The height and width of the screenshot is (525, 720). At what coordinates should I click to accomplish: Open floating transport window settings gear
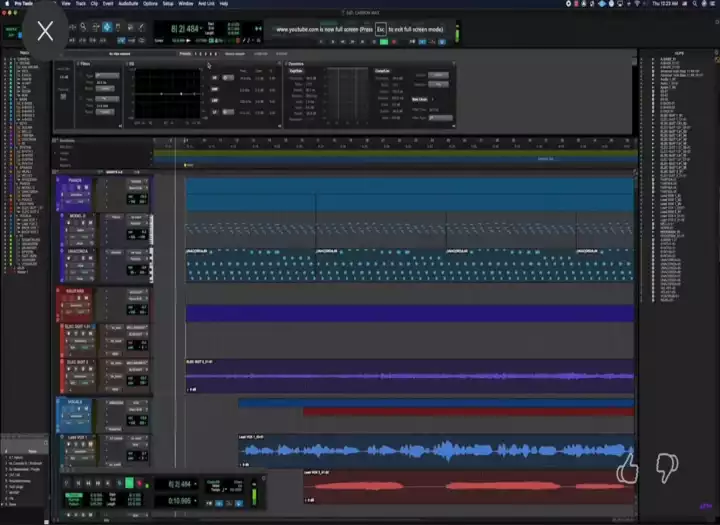click(264, 478)
